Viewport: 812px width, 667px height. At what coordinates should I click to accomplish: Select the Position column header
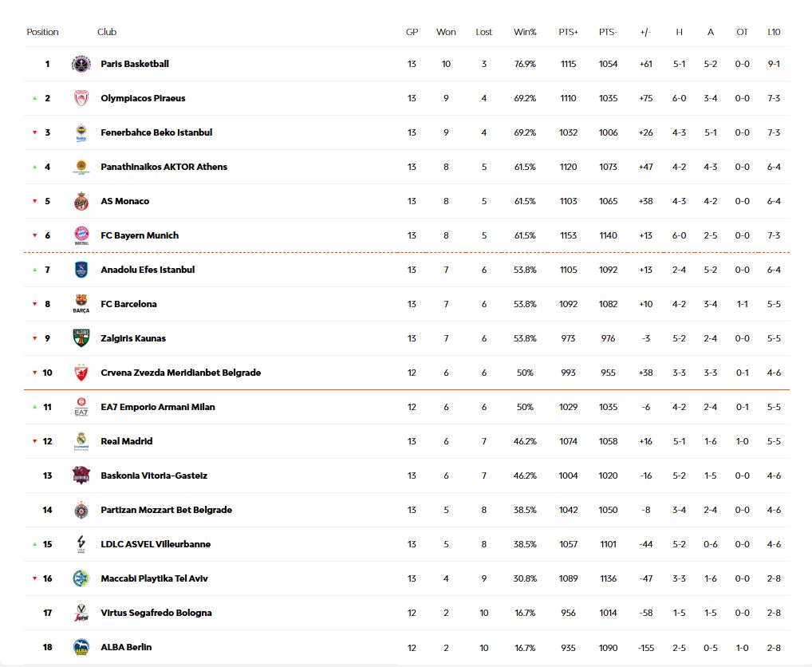click(42, 32)
